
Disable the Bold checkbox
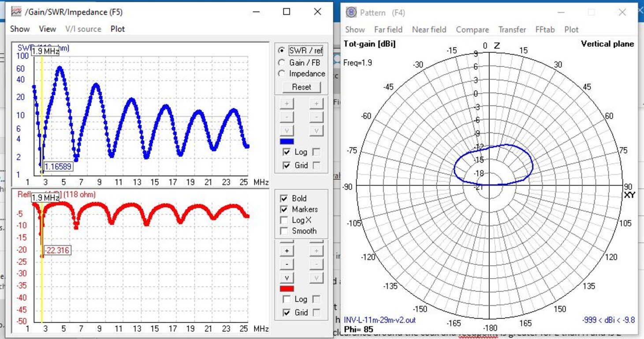point(284,198)
